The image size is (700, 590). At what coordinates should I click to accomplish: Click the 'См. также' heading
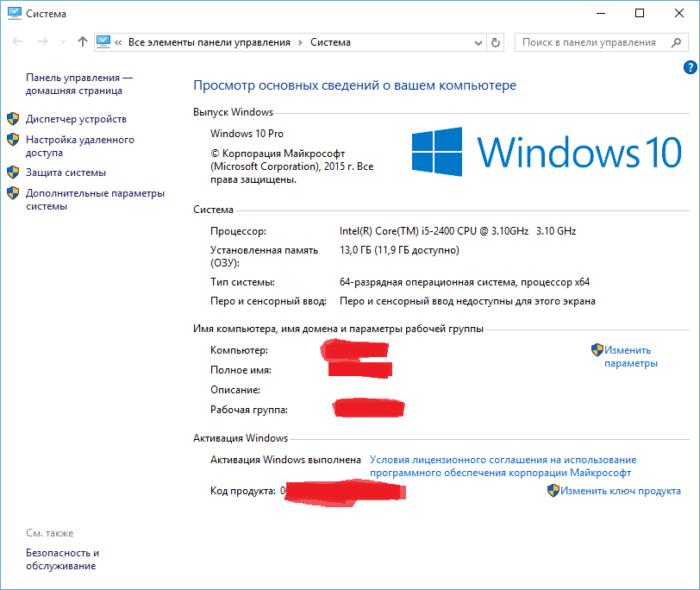[49, 533]
